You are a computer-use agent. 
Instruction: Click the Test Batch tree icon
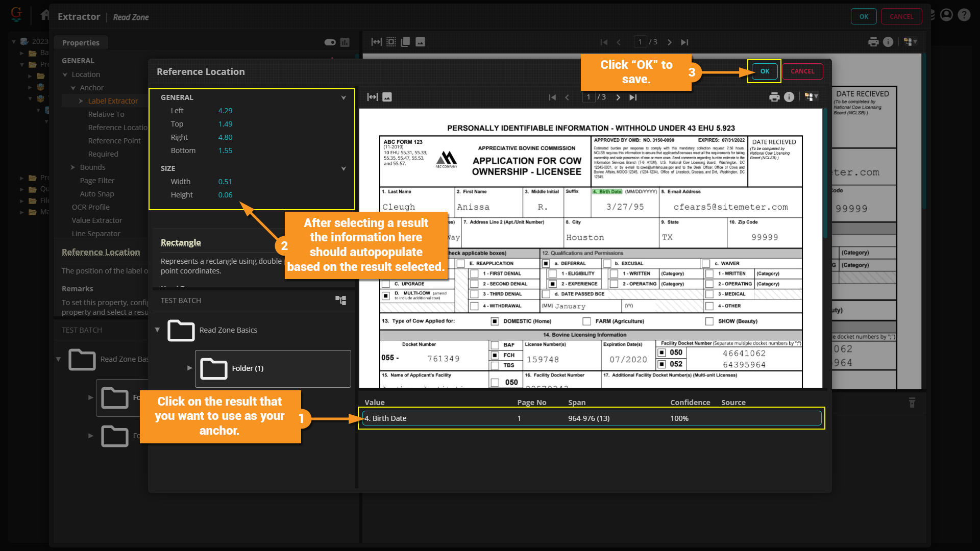pyautogui.click(x=340, y=300)
